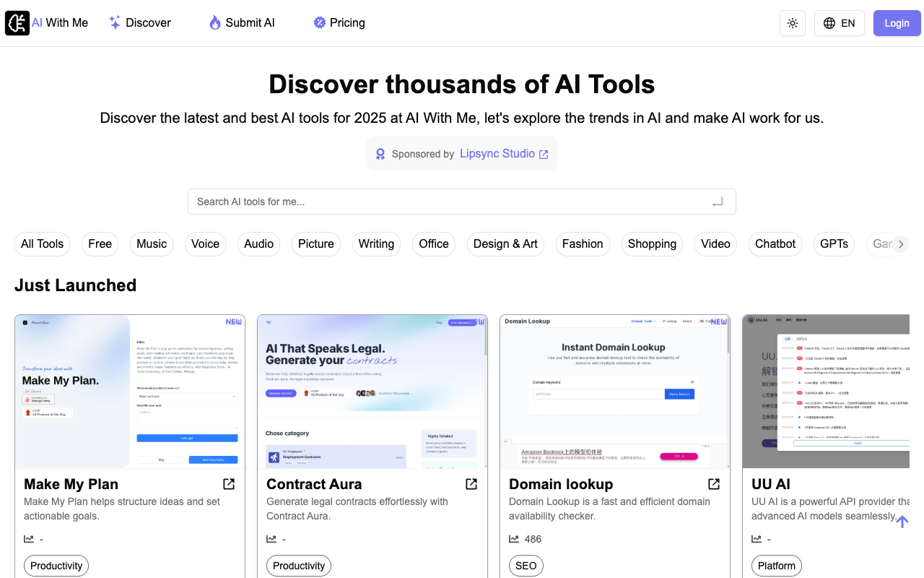Select the Design & Art category filter
The width and height of the screenshot is (924, 578).
[x=505, y=244]
